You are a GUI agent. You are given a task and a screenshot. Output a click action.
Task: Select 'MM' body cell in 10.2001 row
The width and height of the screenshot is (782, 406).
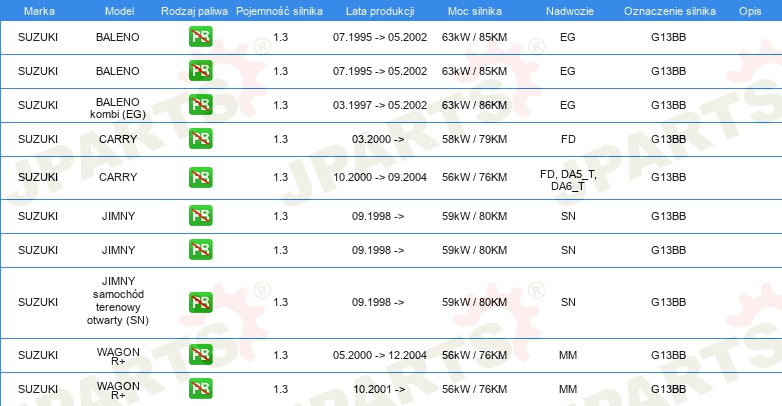pos(568,389)
